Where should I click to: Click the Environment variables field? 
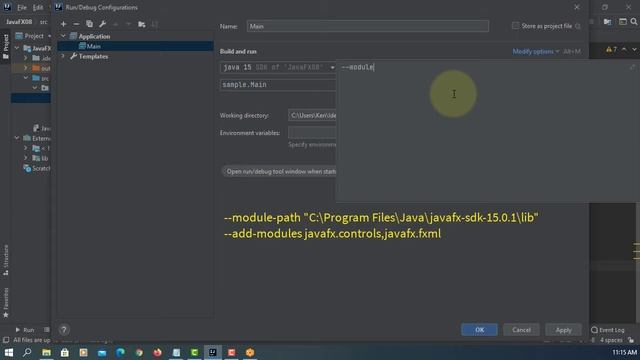(312, 133)
